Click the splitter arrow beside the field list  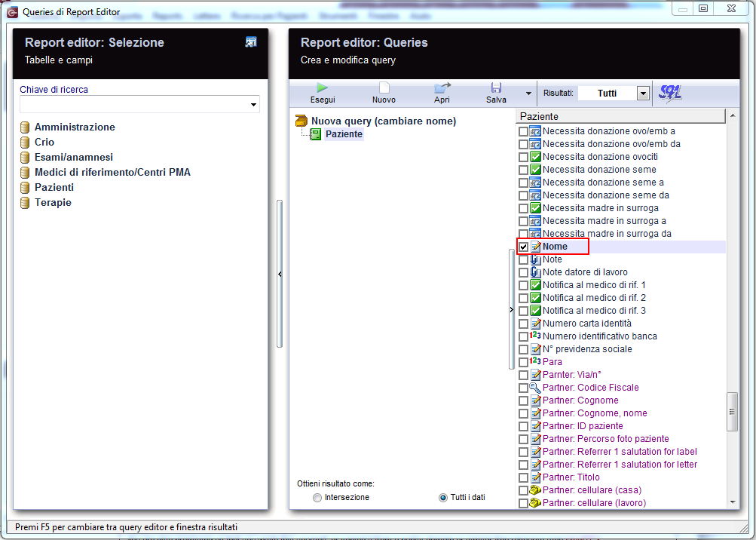click(512, 310)
